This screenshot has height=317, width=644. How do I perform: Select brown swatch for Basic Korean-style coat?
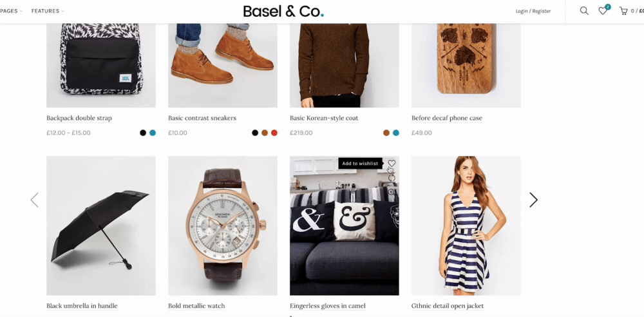pyautogui.click(x=386, y=133)
